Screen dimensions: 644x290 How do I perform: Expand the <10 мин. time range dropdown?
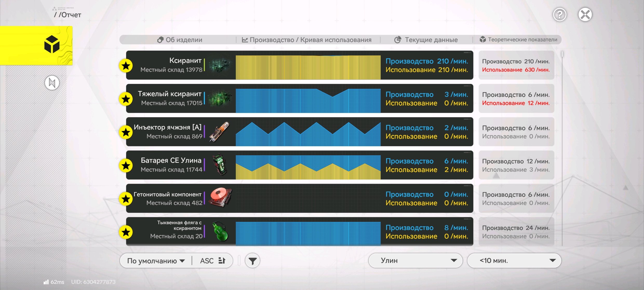click(x=514, y=261)
